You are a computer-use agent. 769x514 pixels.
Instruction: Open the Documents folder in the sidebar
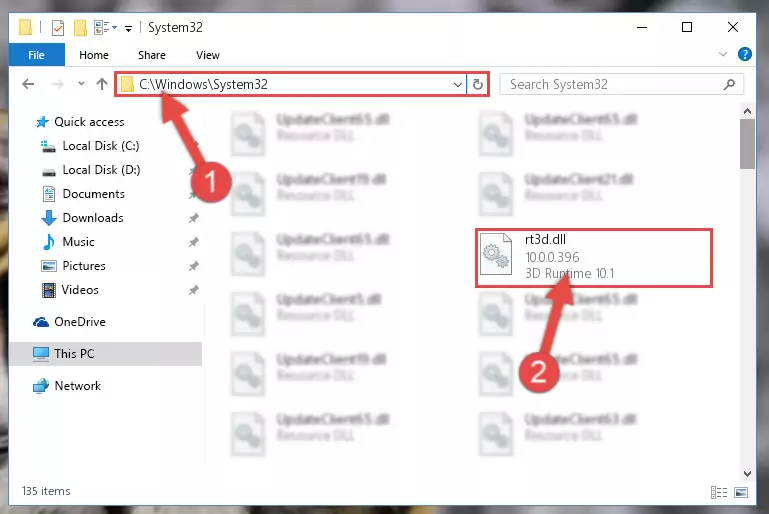pyautogui.click(x=93, y=194)
